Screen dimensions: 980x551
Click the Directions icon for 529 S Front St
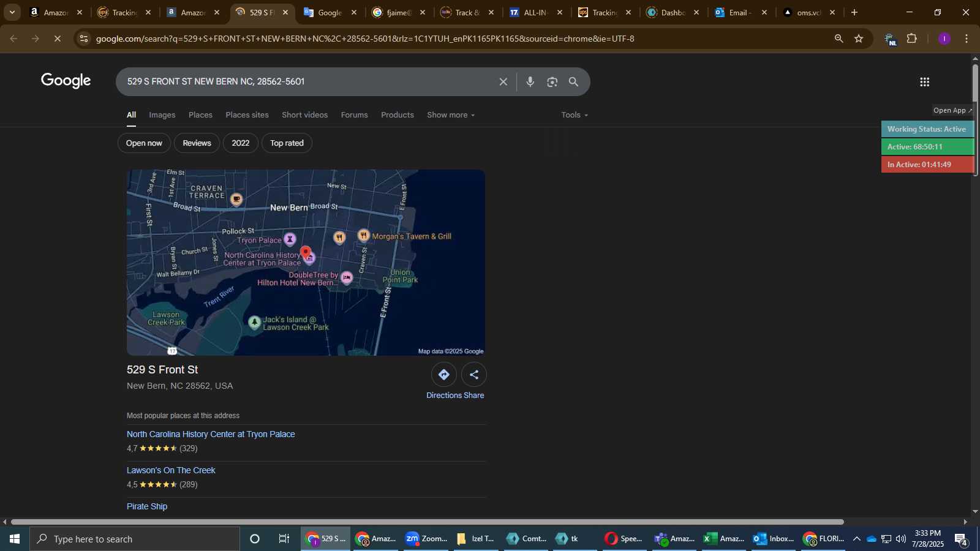click(x=443, y=375)
